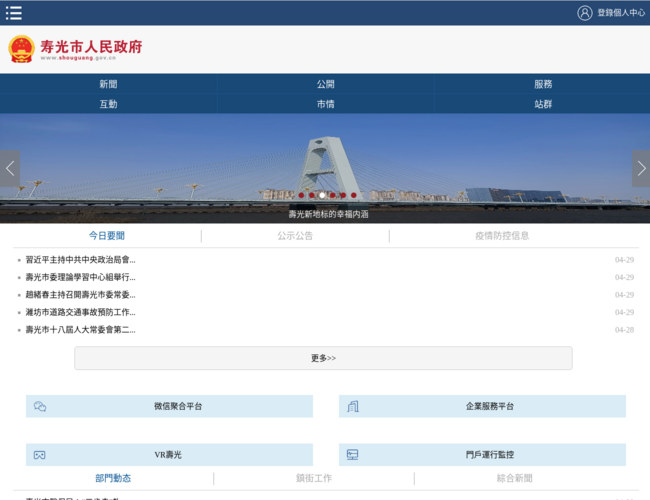Switch to the 部門動态 tab
The image size is (650, 500).
pos(113,478)
